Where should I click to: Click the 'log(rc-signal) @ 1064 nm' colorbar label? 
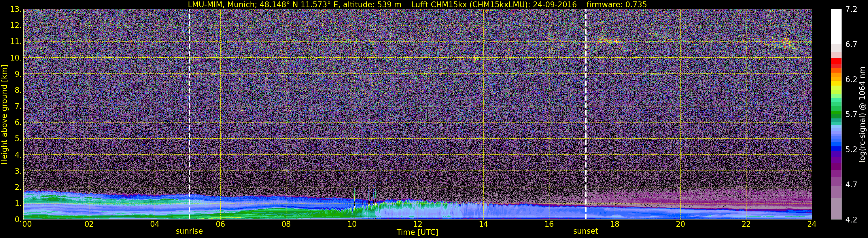tap(862, 114)
